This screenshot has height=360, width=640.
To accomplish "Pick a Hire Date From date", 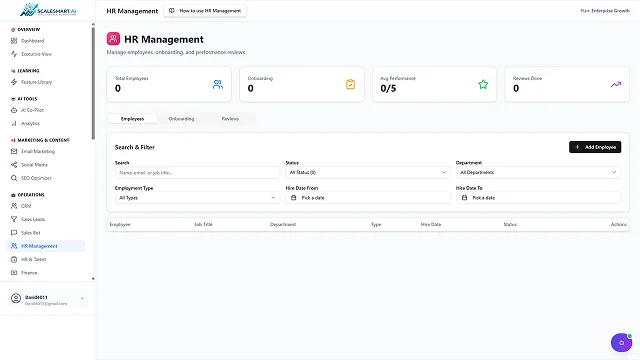I will point(367,198).
